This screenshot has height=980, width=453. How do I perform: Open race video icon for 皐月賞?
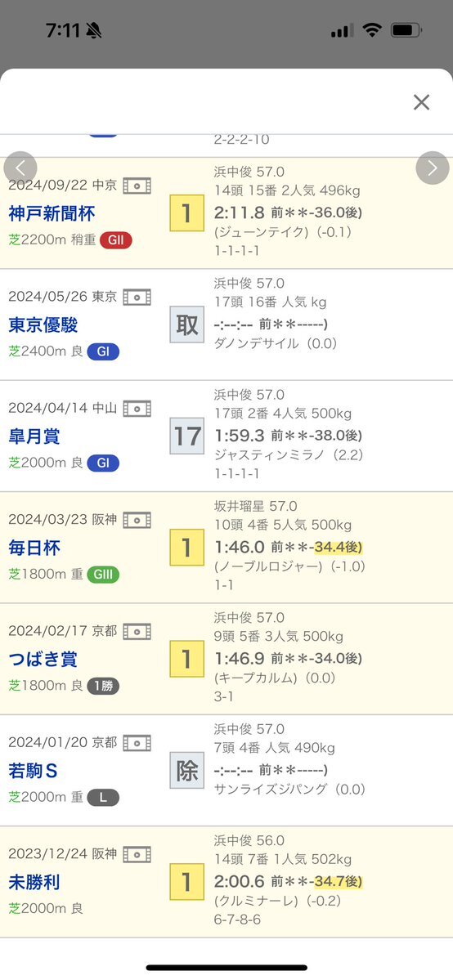(x=137, y=409)
